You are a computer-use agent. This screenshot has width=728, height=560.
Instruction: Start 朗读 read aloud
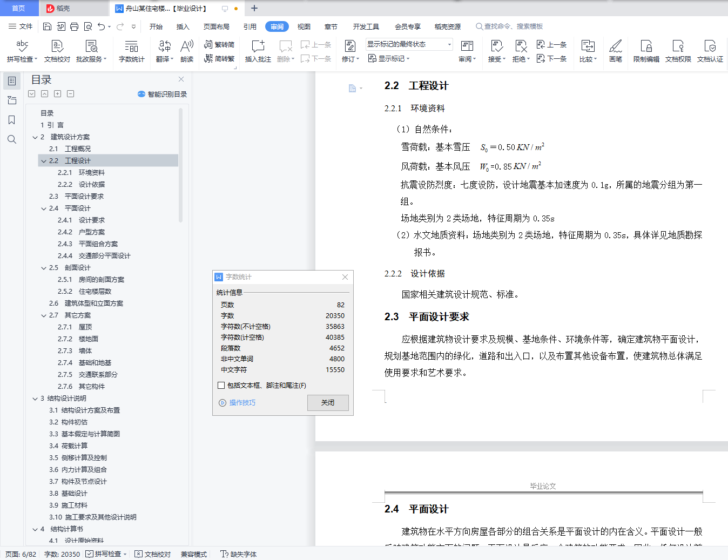[x=187, y=51]
